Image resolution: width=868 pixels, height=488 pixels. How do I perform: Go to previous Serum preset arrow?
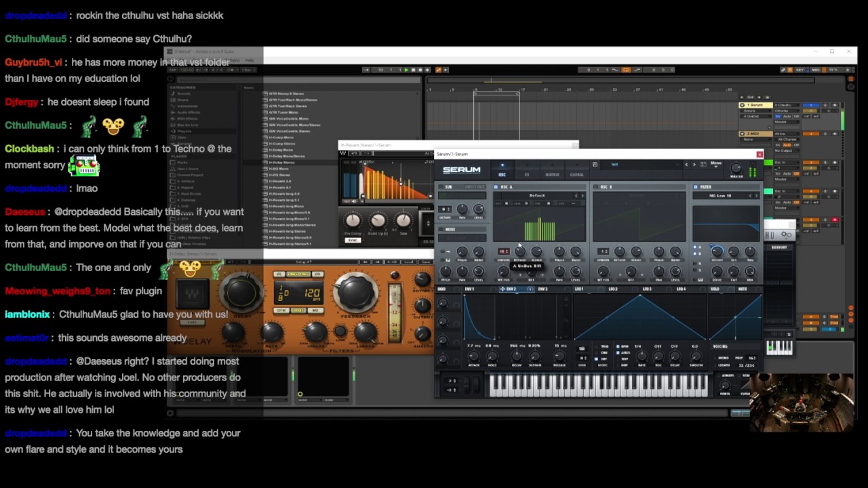pyautogui.click(x=686, y=164)
